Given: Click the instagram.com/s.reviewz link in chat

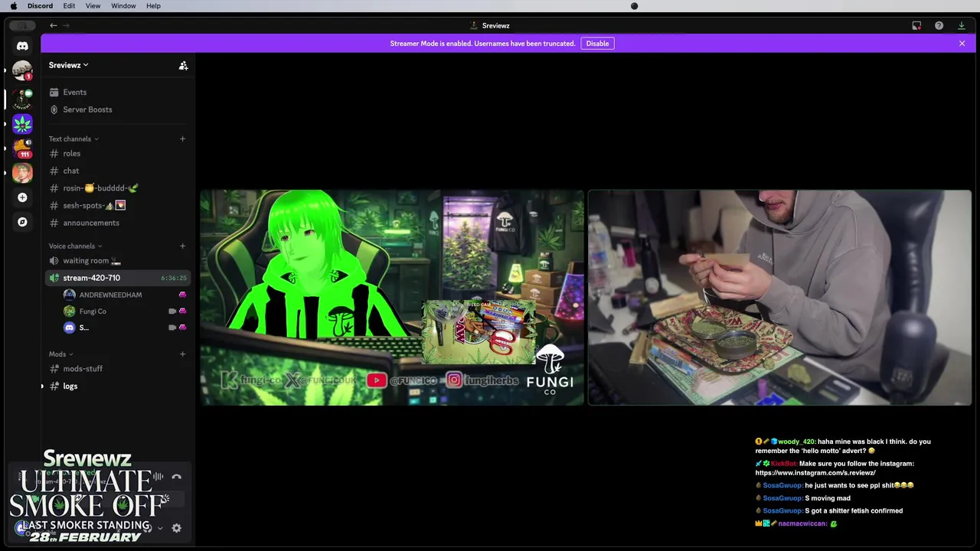Looking at the screenshot, I should pyautogui.click(x=815, y=473).
